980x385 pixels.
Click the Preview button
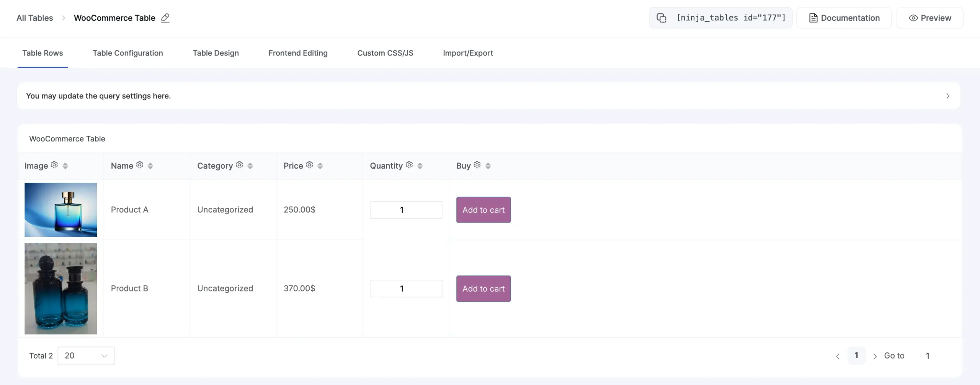[x=930, y=18]
